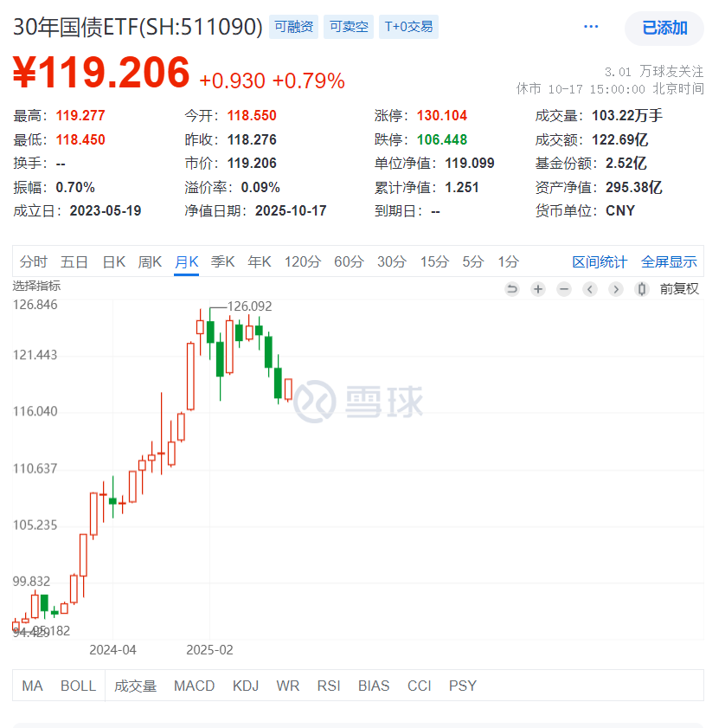
Task: Switch to 5分 chart tab
Action: (x=473, y=262)
